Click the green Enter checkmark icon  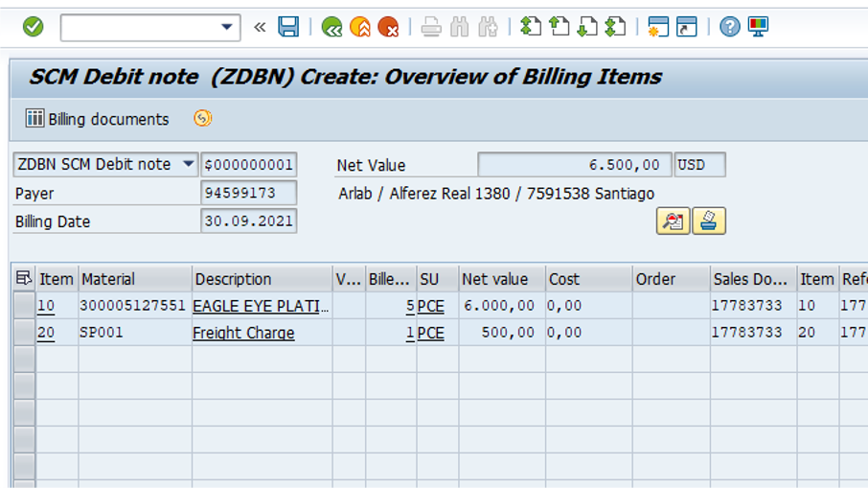tap(34, 27)
